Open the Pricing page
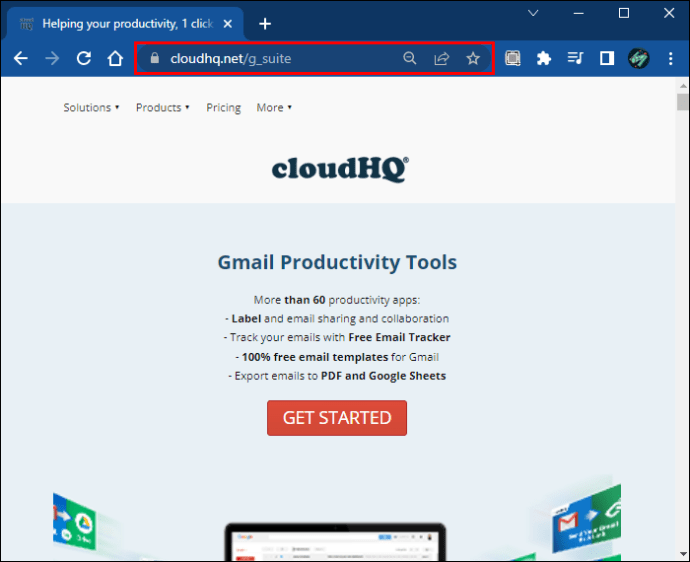The image size is (690, 562). [x=224, y=108]
